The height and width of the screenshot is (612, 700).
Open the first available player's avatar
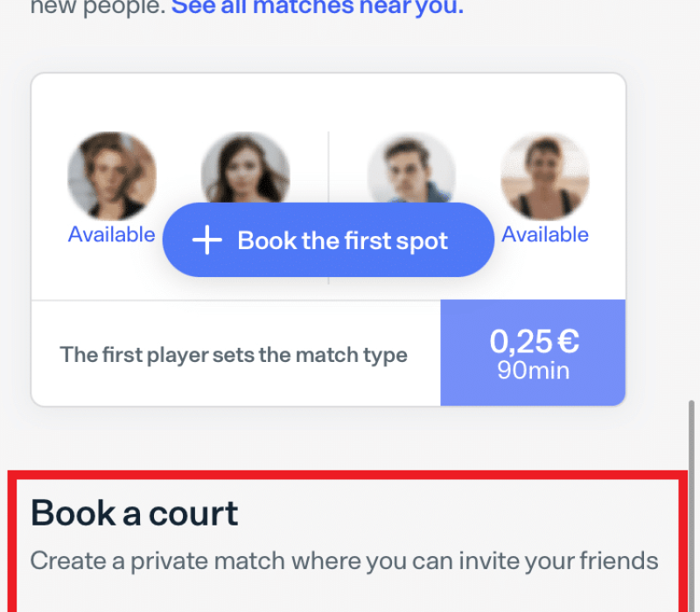click(x=112, y=171)
